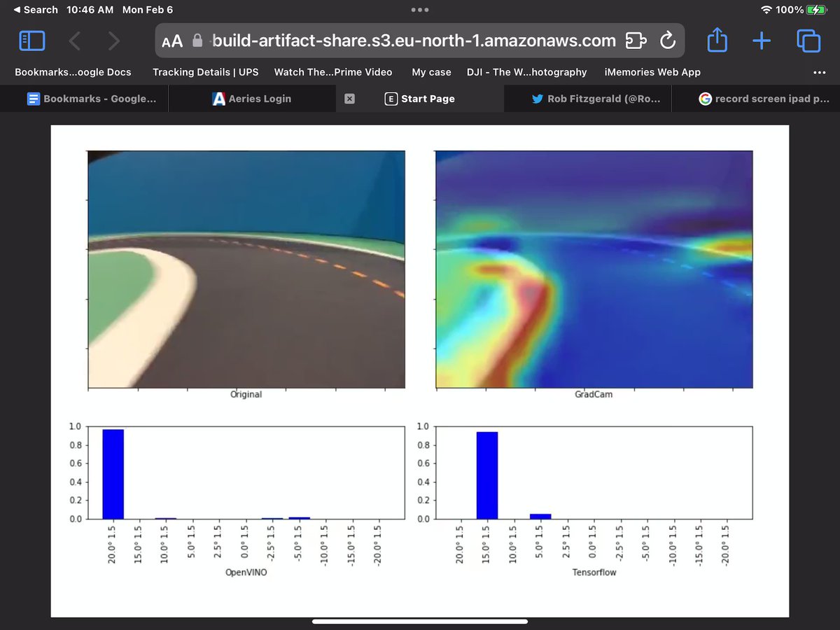
Task: Add a new tab
Action: [x=762, y=41]
